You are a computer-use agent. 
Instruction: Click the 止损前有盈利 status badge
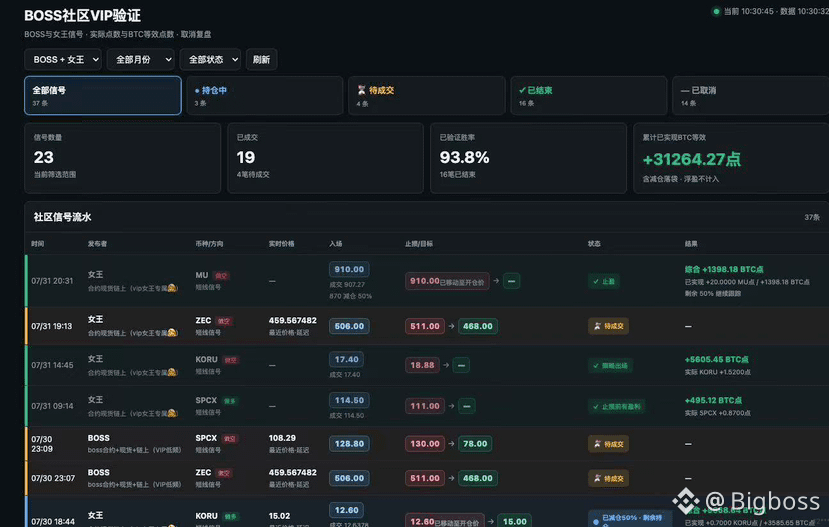tap(617, 406)
